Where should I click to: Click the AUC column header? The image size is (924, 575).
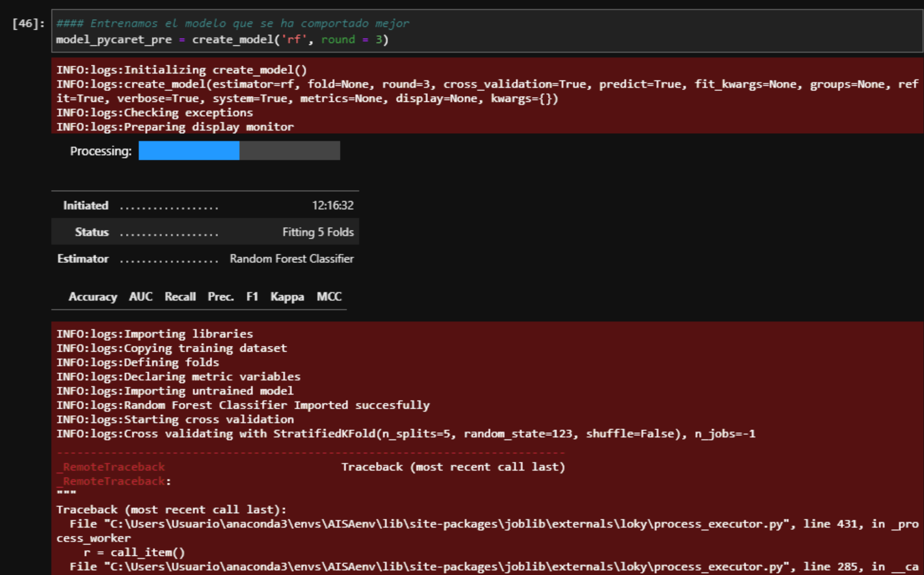pyautogui.click(x=140, y=297)
